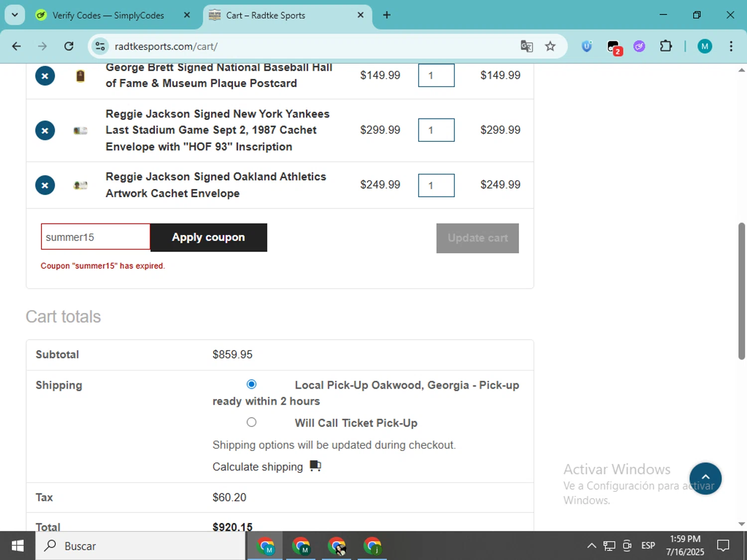Reload the cart page
Viewport: 747px width, 560px height.
[69, 46]
